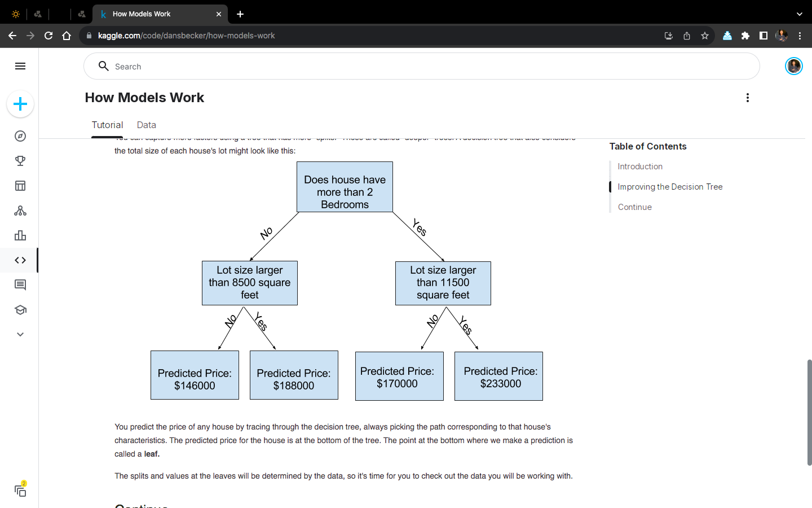Open the Models sidebar icon
The height and width of the screenshot is (508, 812).
tap(20, 211)
